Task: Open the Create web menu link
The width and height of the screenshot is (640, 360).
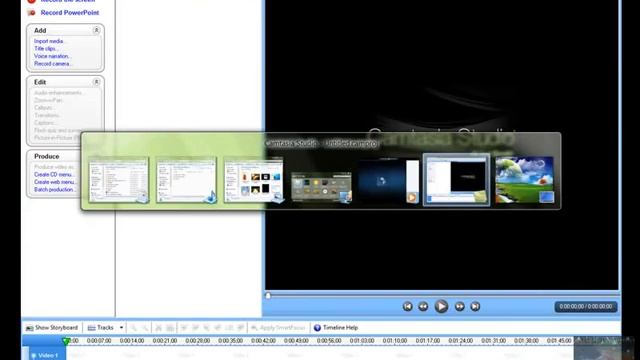Action: pos(55,182)
